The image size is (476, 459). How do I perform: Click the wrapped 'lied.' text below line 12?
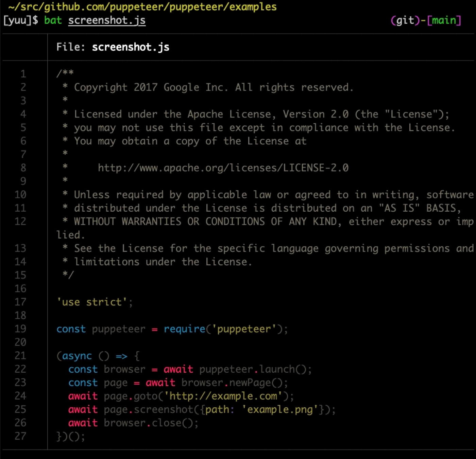pyautogui.click(x=70, y=235)
